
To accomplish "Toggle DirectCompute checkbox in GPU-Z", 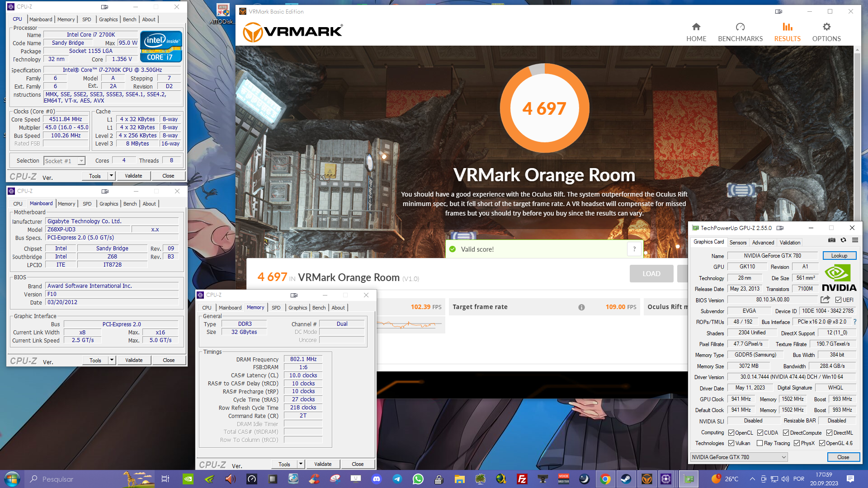I will tap(786, 433).
